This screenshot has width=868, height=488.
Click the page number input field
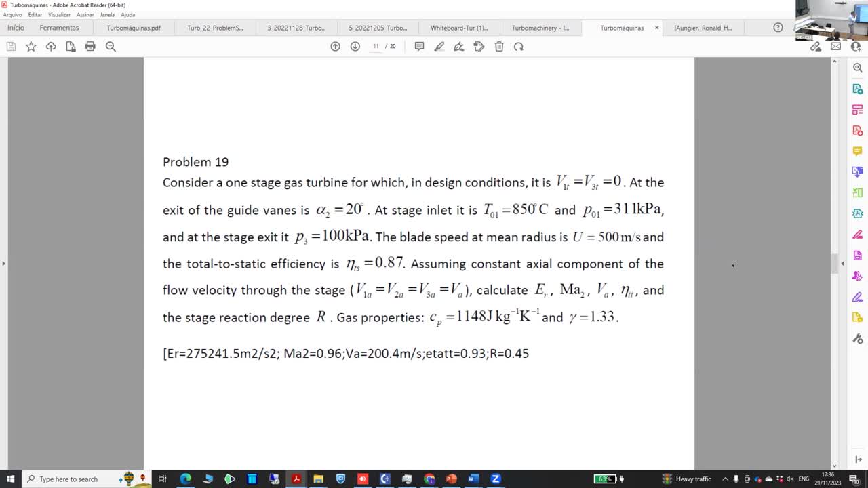[x=376, y=47]
